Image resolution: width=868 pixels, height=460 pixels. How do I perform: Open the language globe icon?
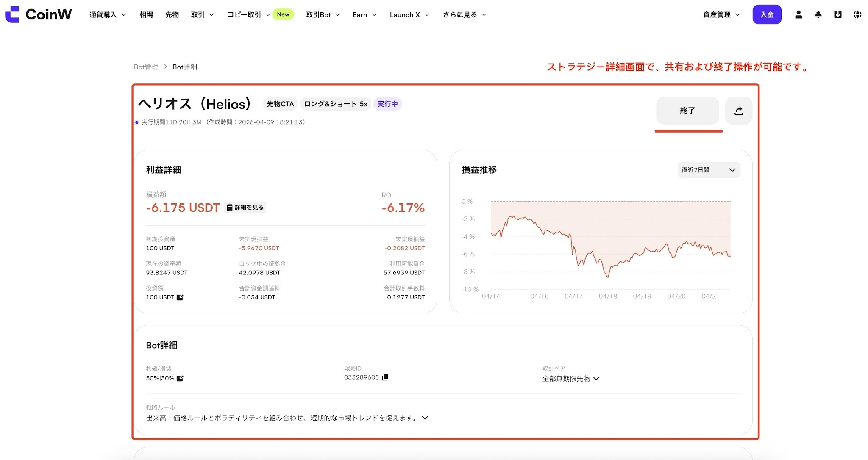[857, 15]
